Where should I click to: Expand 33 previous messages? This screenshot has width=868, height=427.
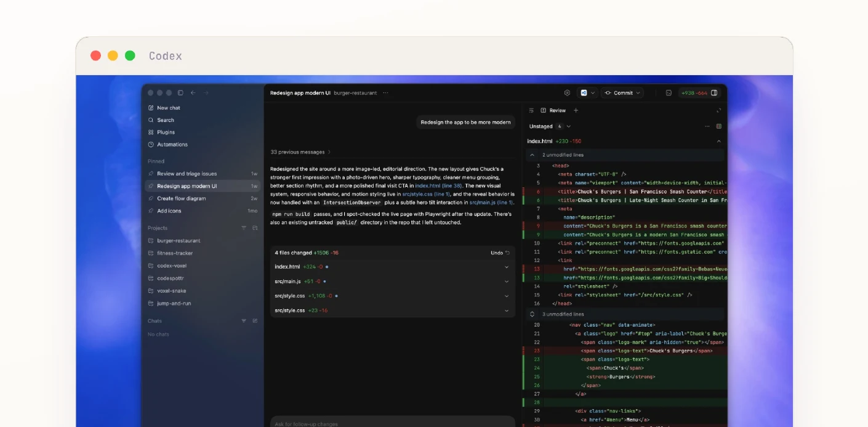pyautogui.click(x=300, y=152)
